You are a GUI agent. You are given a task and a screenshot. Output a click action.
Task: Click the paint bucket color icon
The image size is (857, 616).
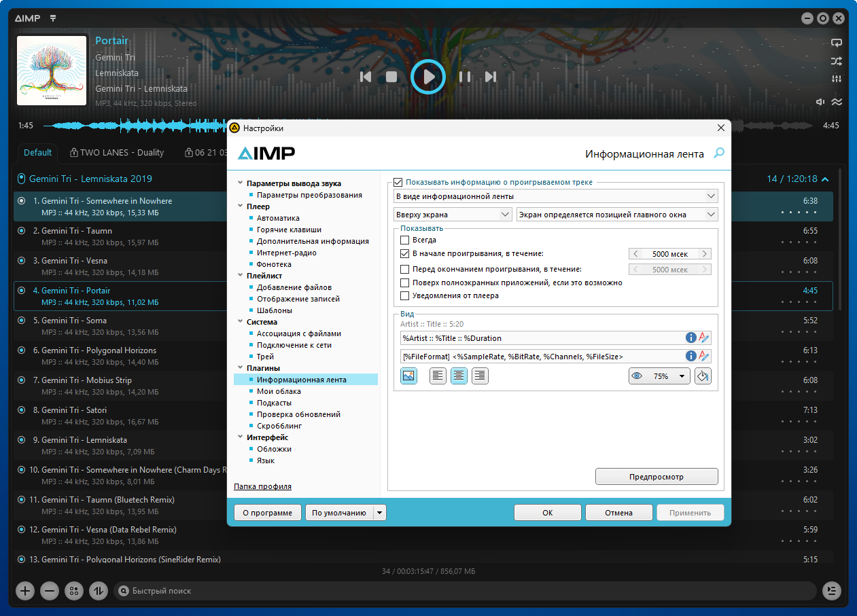[x=703, y=376]
